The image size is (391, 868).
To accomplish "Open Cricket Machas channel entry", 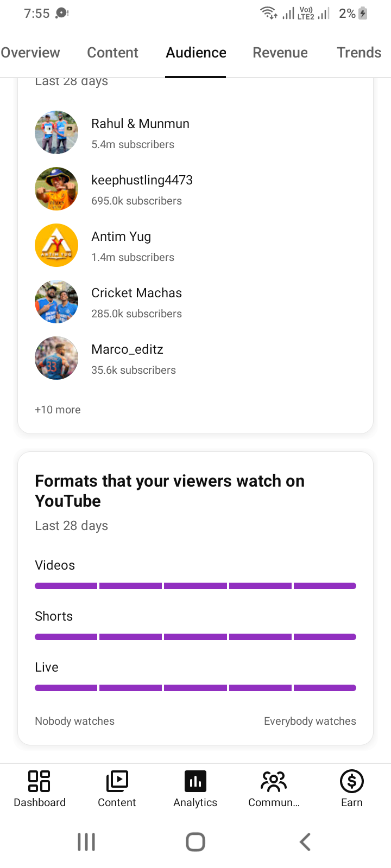I will pyautogui.click(x=195, y=302).
